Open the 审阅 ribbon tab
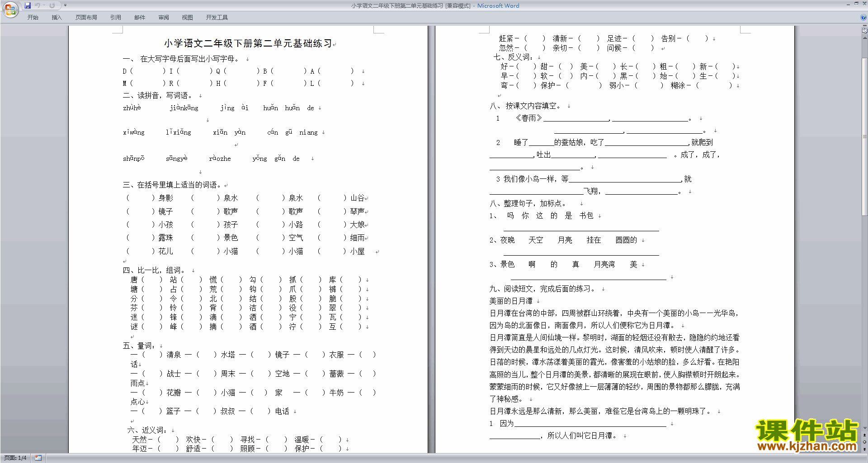 [x=164, y=18]
